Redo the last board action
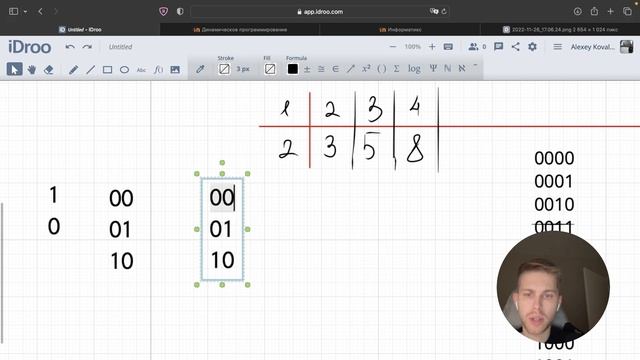 [87, 47]
